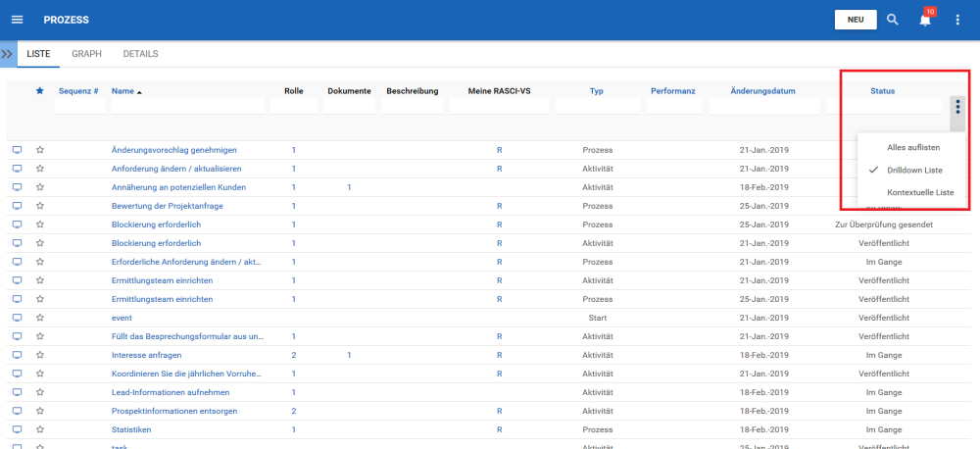Screen dimensions: 980x449
Task: Favorite star for event row
Action: point(40,318)
